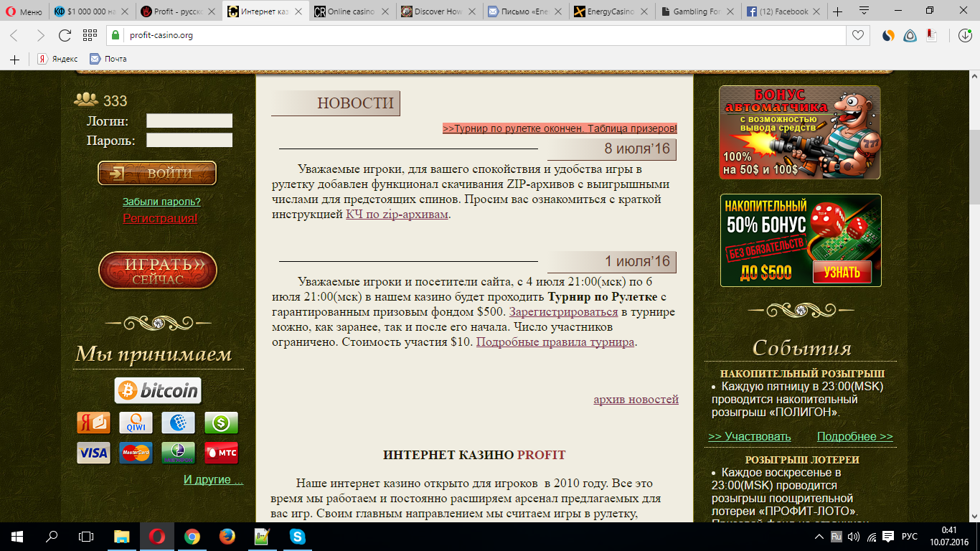Go forward to the next page
Screen dimensions: 980x551
tap(40, 35)
